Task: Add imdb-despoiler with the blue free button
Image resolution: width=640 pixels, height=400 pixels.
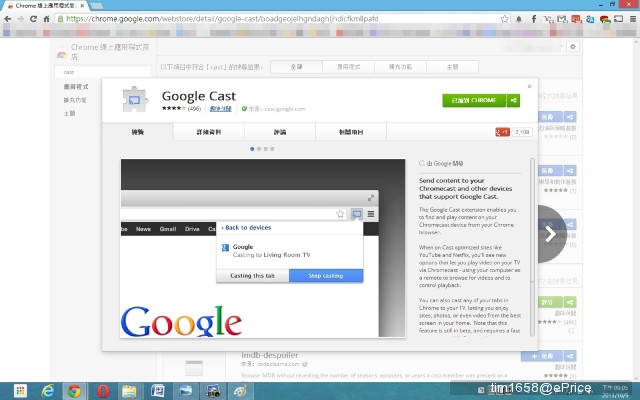Action: click(542, 356)
